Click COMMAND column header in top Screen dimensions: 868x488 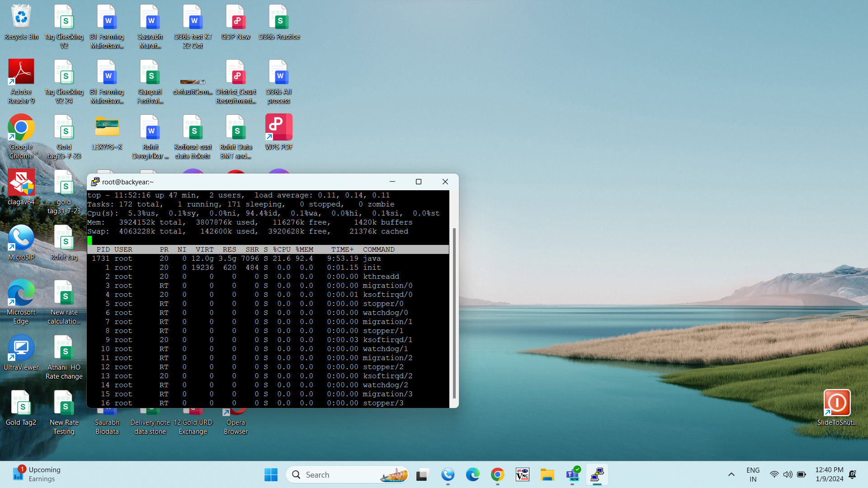tap(379, 249)
